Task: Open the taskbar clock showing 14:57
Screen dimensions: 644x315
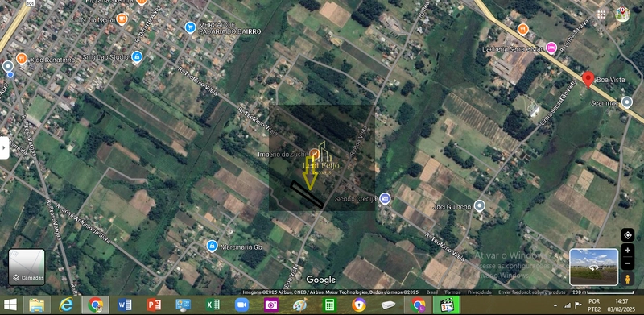Action: 622,305
